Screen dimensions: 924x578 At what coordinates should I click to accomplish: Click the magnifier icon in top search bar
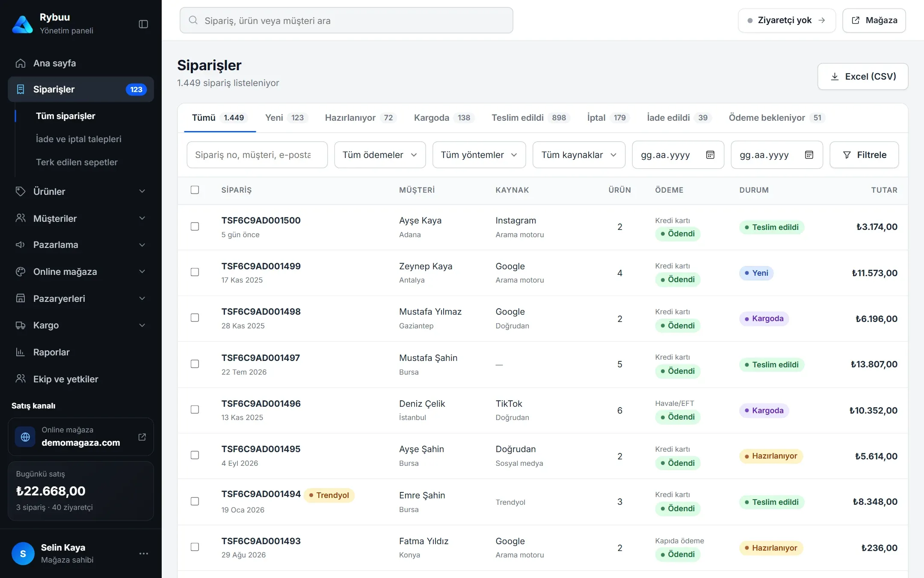coord(193,20)
